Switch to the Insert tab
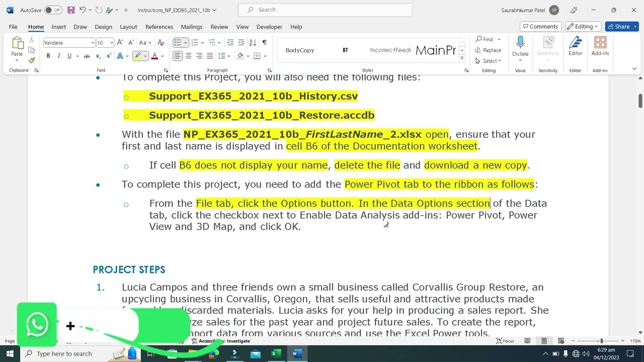This screenshot has width=644, height=362. (58, 27)
